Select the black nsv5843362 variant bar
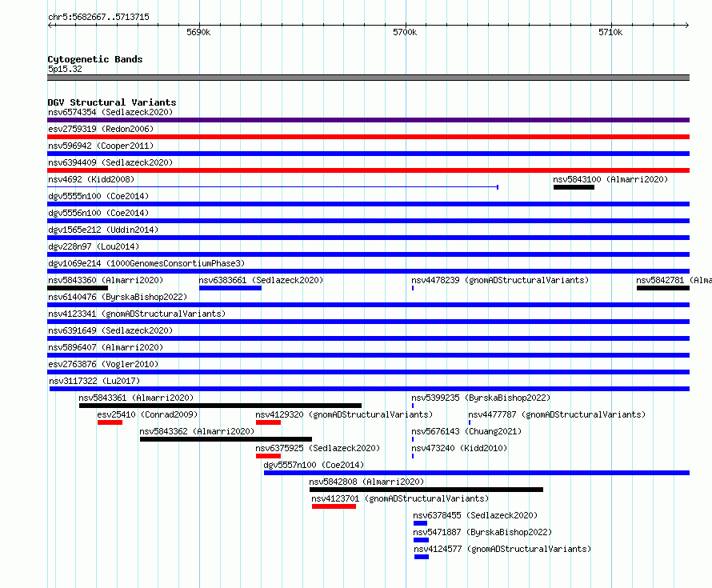Screen dimensions: 712x588 (226, 439)
